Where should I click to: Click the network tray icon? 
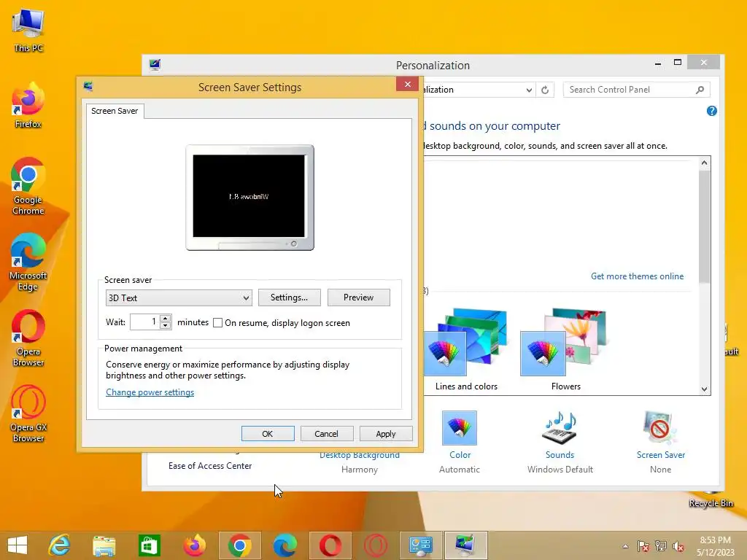(x=661, y=546)
